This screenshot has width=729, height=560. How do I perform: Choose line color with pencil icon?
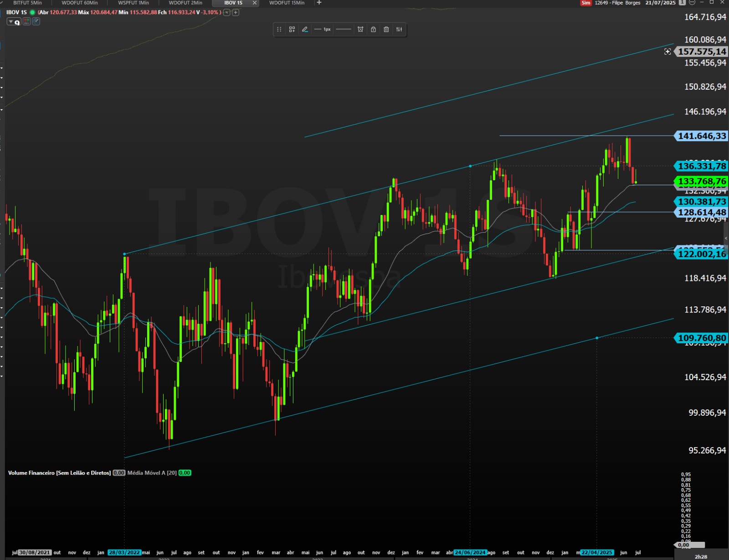coord(305,29)
